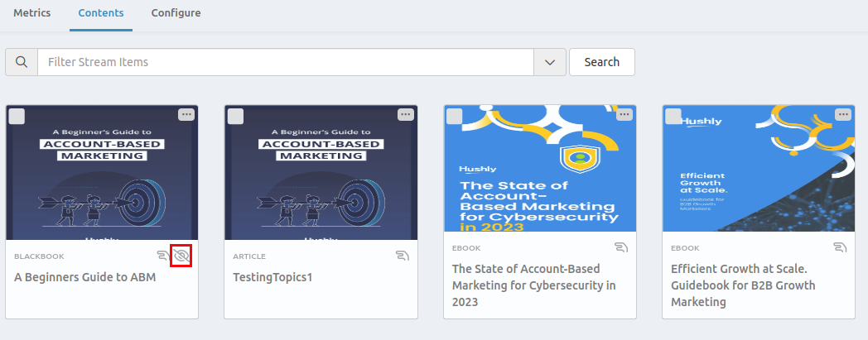Select checkbox on State of Account-Based Marketing card

[x=455, y=117]
